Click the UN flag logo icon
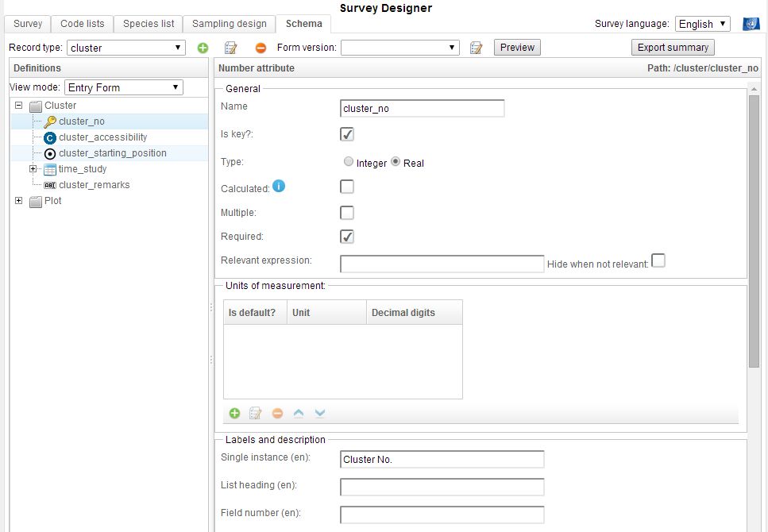Viewport: 768px width, 532px height. tap(751, 24)
